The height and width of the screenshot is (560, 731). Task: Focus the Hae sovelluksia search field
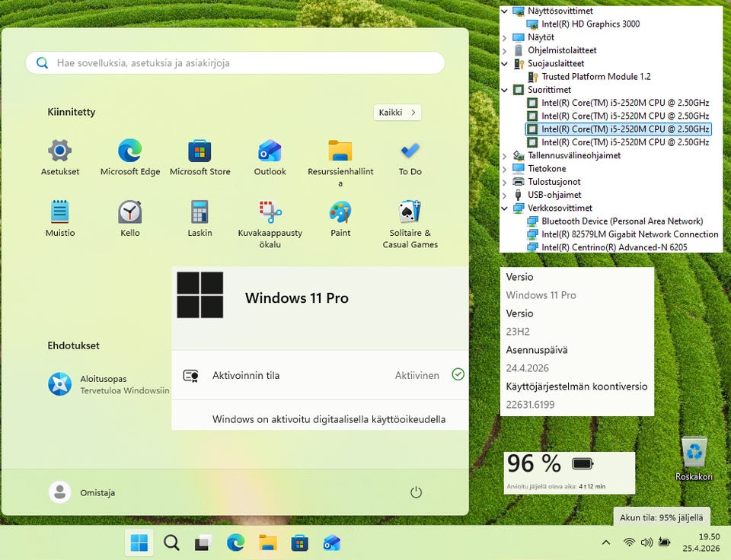pyautogui.click(x=235, y=63)
